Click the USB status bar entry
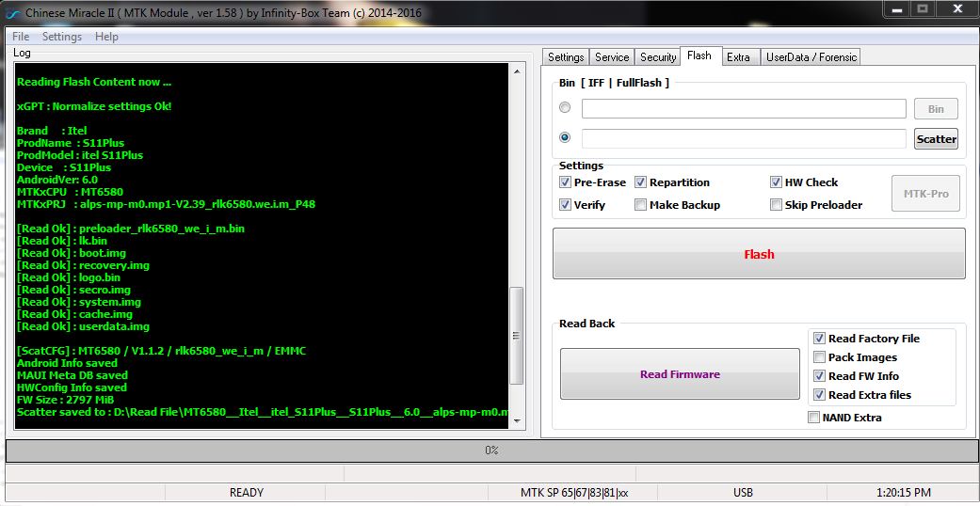The image size is (980, 506). tap(743, 493)
